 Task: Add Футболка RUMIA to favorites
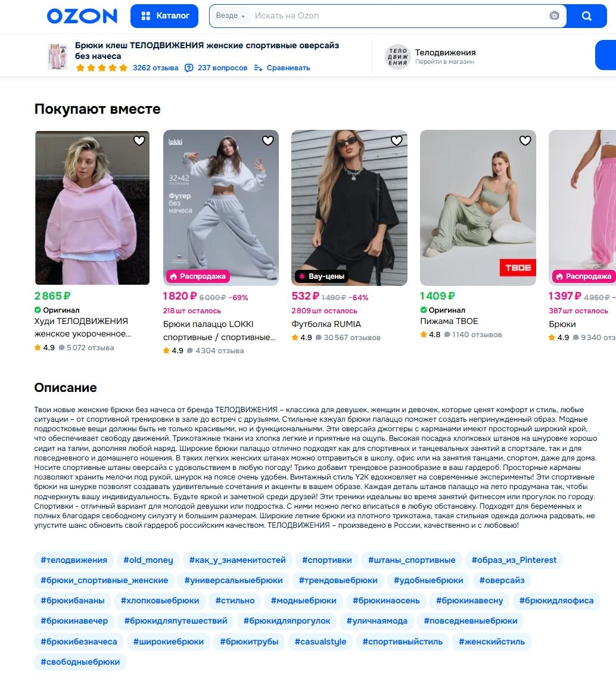click(x=396, y=140)
